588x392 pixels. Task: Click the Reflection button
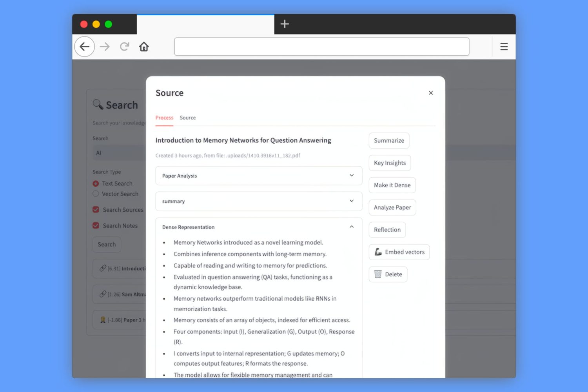(387, 230)
